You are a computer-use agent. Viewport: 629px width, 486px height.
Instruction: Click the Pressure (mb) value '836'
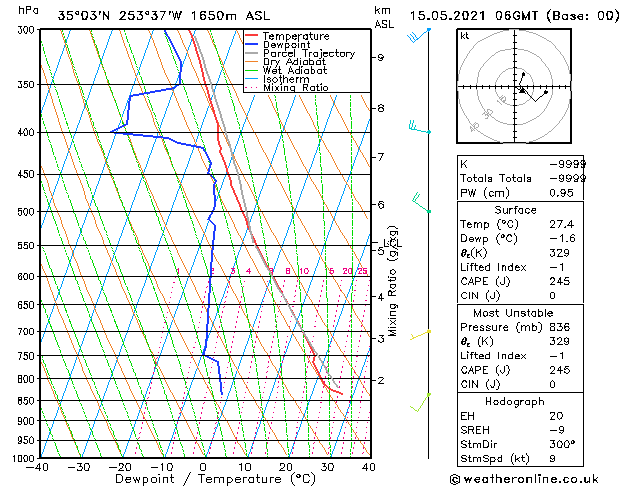point(560,327)
